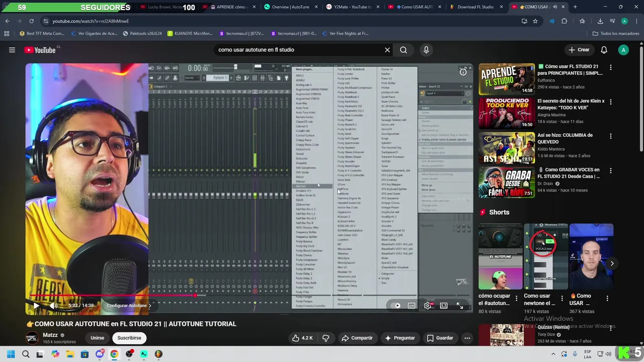Mute the video player volume
This screenshot has height=362, width=644.
[53, 306]
